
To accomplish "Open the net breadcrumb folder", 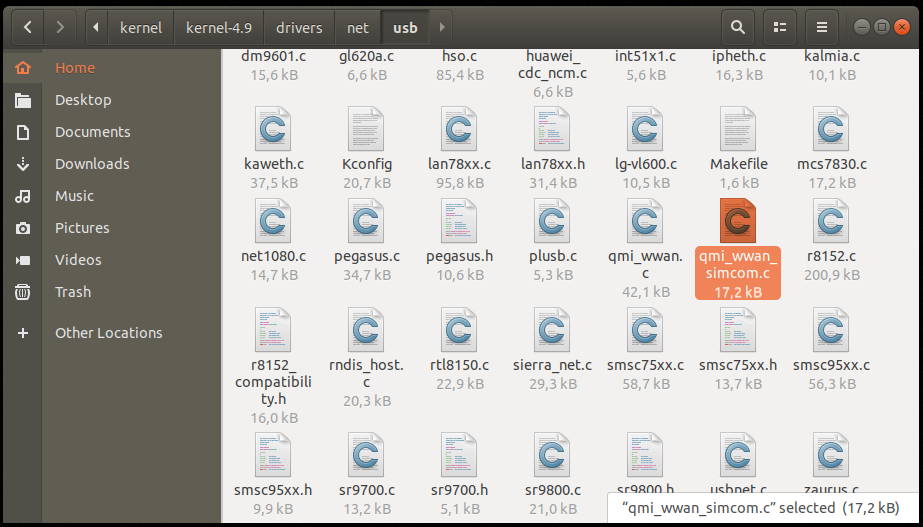I will [x=358, y=27].
